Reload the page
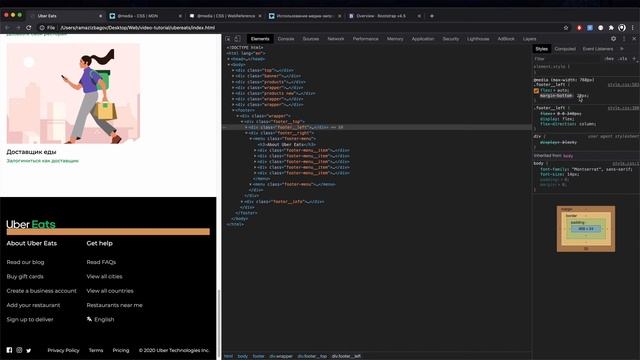This screenshot has height=360, width=640. pyautogui.click(x=29, y=28)
